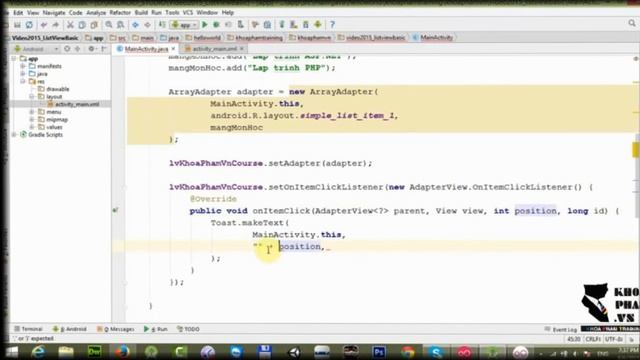Click the Redo arrow icon
The height and width of the screenshot is (360, 640).
click(56, 25)
